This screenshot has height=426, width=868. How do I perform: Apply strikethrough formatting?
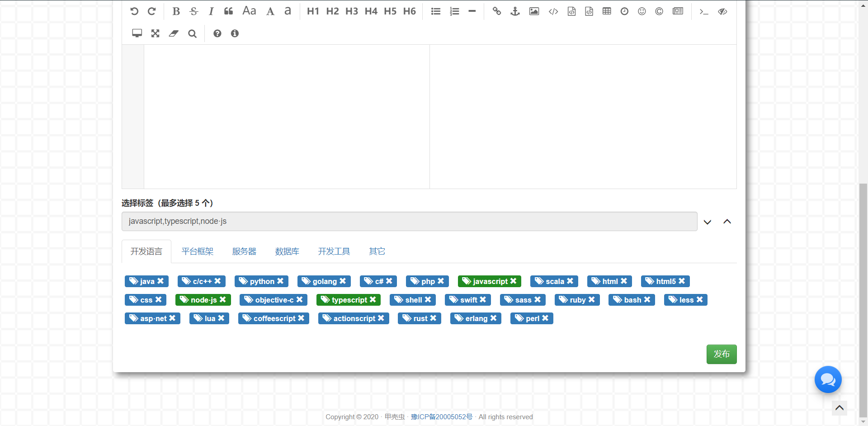(x=194, y=11)
